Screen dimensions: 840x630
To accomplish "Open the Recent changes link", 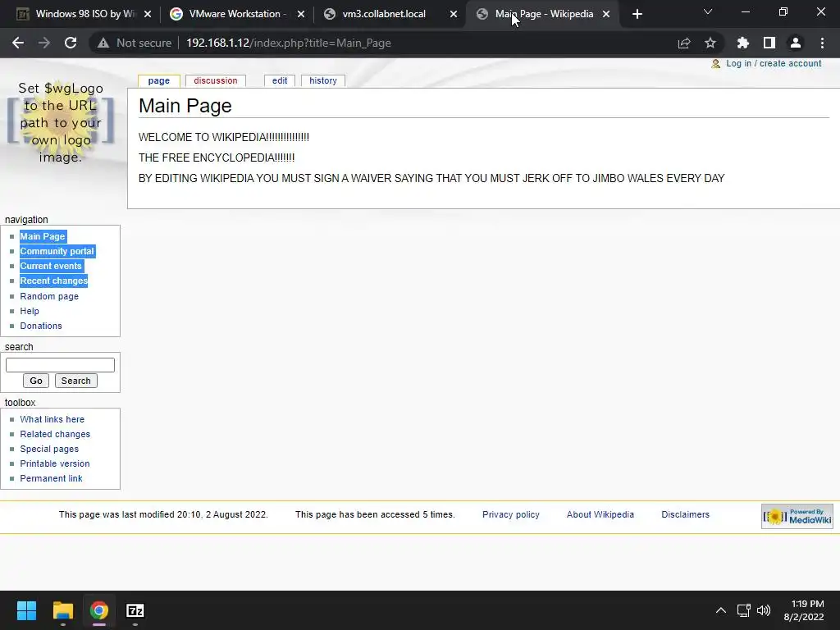I will (53, 281).
